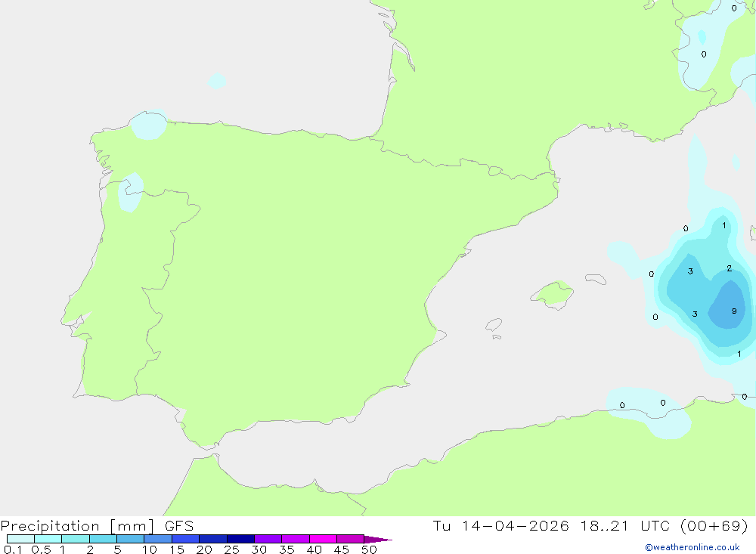Click the purple over-50 arrow tip of legend
Image resolution: width=756 pixels, height=554 pixels.
click(377, 540)
